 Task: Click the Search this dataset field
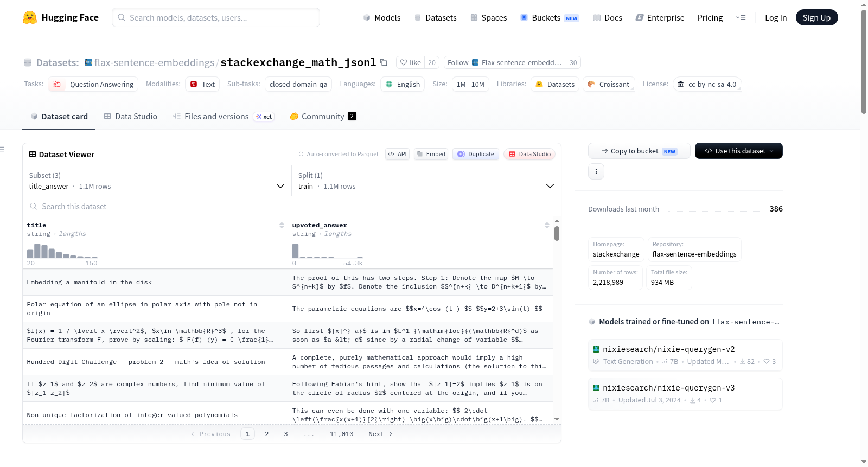[292, 206]
